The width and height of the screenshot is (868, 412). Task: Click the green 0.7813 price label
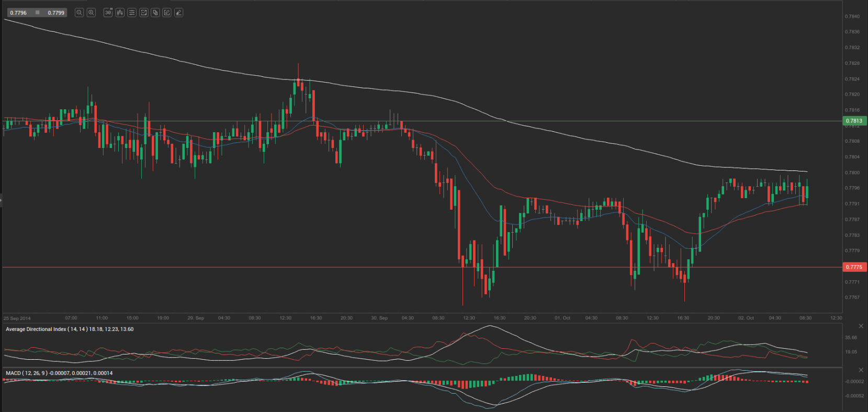tap(854, 121)
